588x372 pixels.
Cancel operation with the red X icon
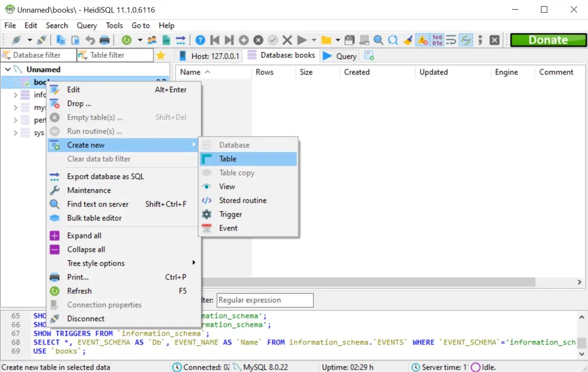tap(287, 40)
